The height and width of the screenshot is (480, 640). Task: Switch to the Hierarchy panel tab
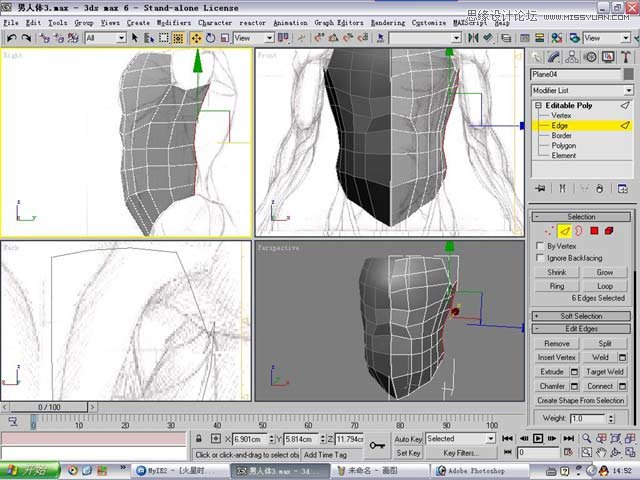click(x=574, y=57)
